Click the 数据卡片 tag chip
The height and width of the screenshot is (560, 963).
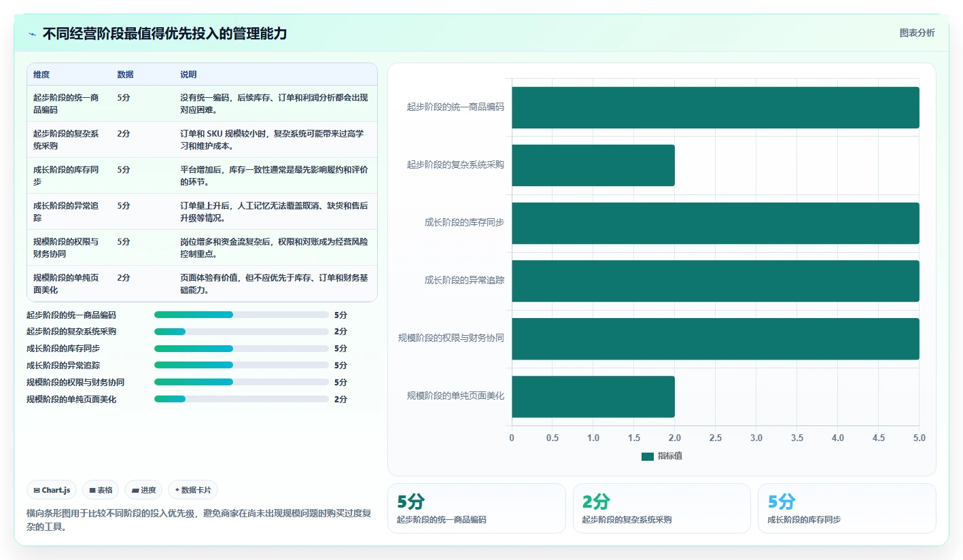tap(193, 490)
